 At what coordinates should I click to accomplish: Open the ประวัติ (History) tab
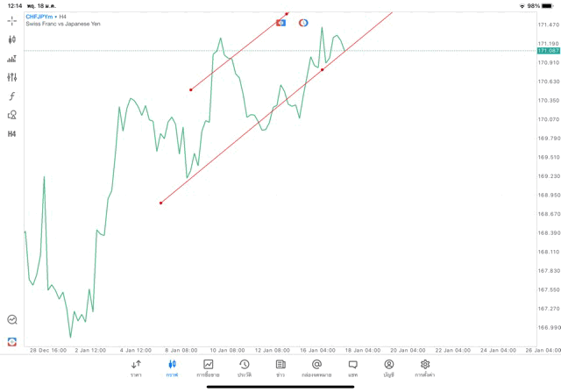(244, 368)
